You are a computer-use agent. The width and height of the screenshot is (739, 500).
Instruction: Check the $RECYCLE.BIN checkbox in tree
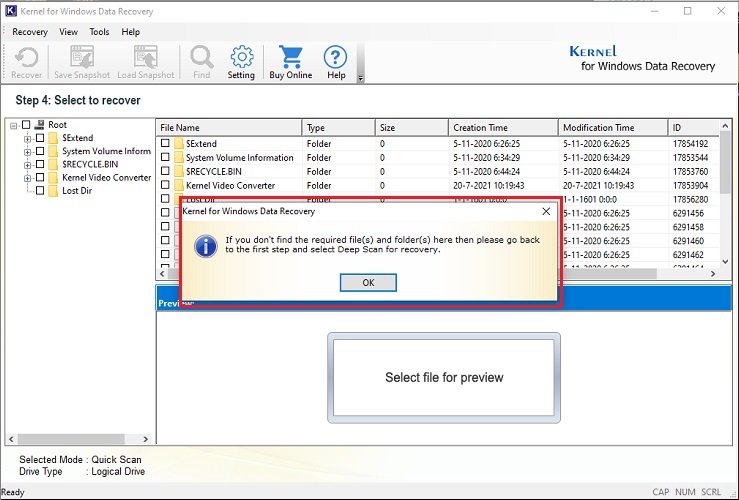[40, 164]
